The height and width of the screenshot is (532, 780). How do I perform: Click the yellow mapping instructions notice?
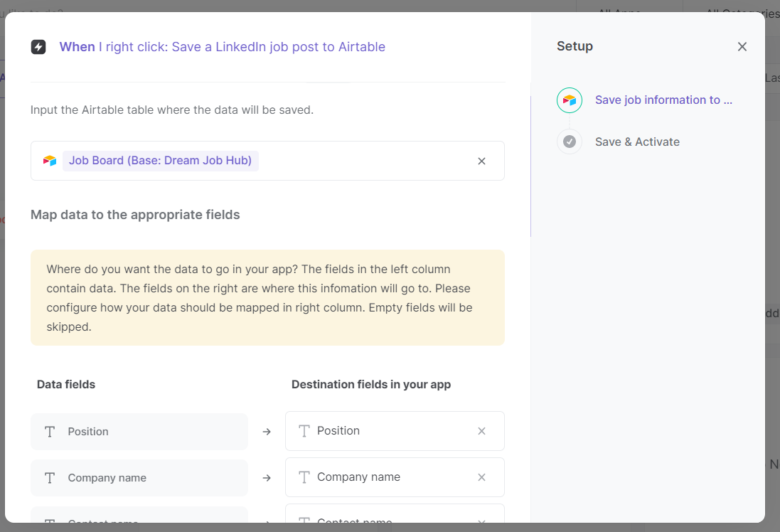click(x=267, y=297)
